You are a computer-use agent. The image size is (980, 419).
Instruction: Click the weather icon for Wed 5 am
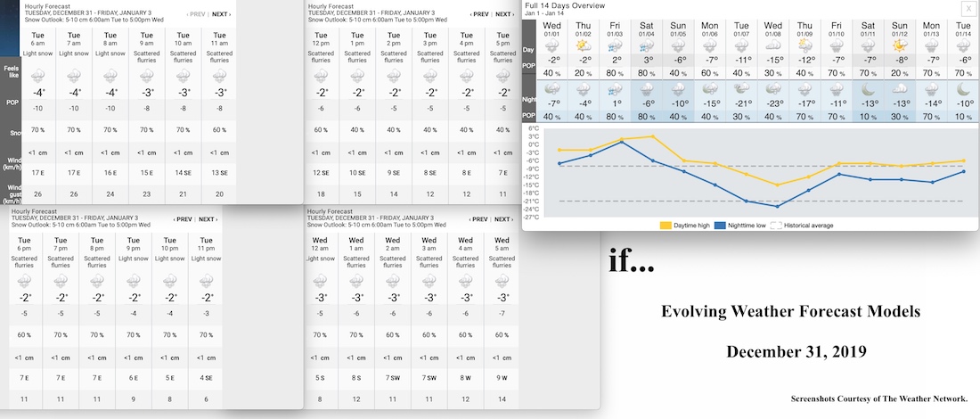click(x=502, y=282)
